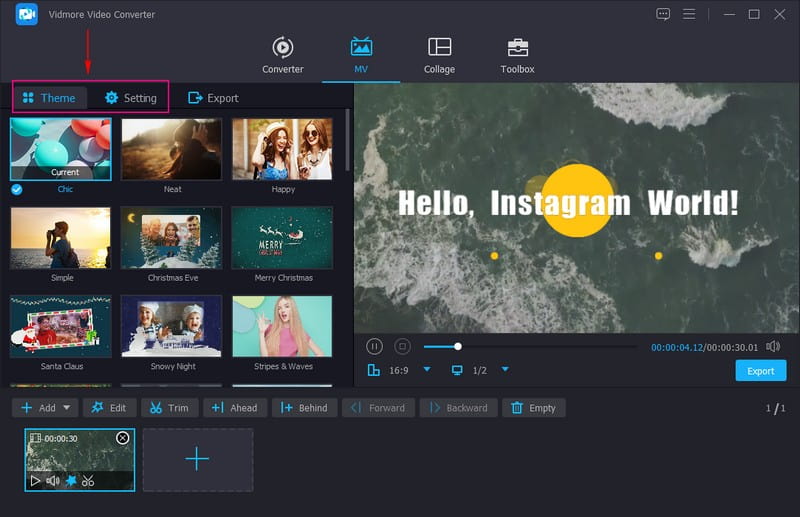Open the Toolbox module
Screen dimensions: 800x517
(517, 55)
